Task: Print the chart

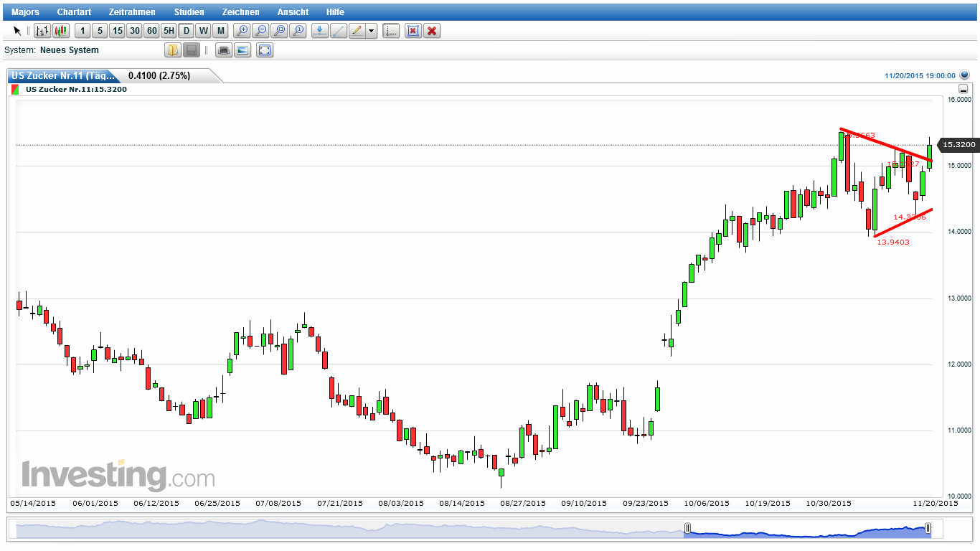Action: click(x=224, y=50)
